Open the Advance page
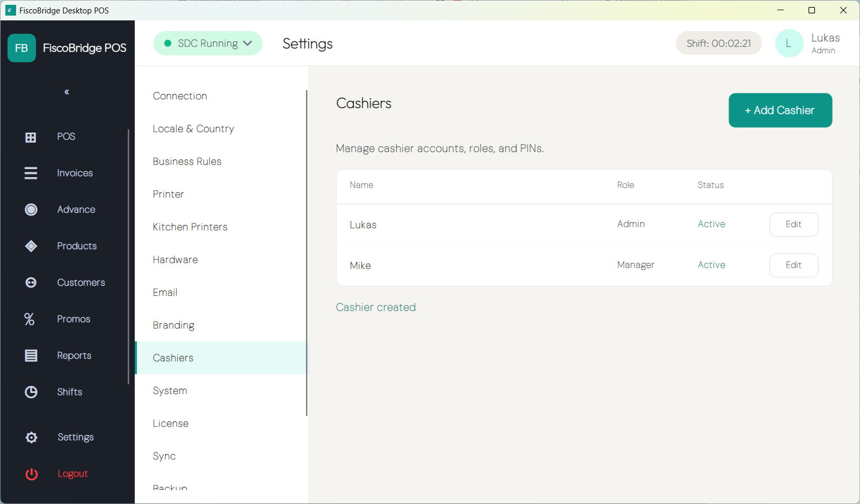Viewport: 860px width, 504px height. (x=76, y=209)
